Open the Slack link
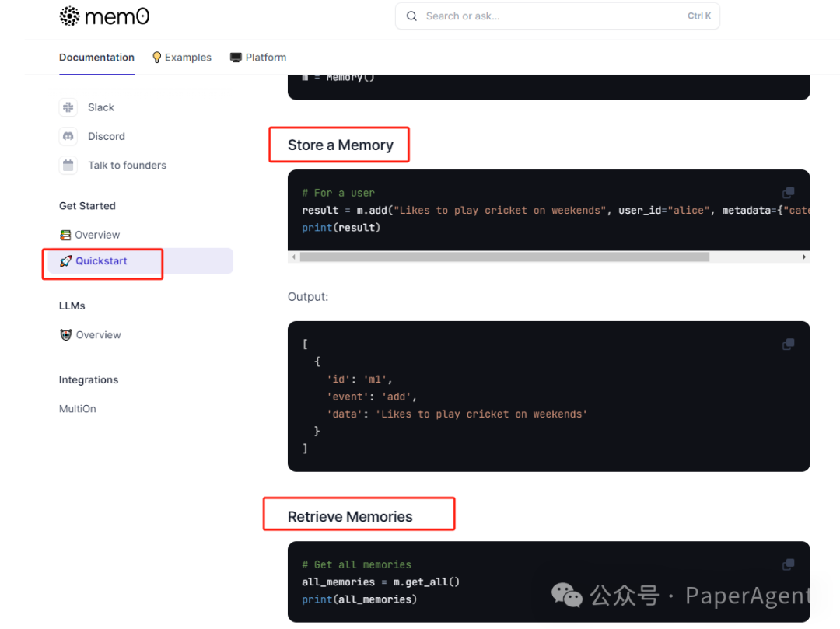Image resolution: width=840 pixels, height=629 pixels. pos(100,107)
